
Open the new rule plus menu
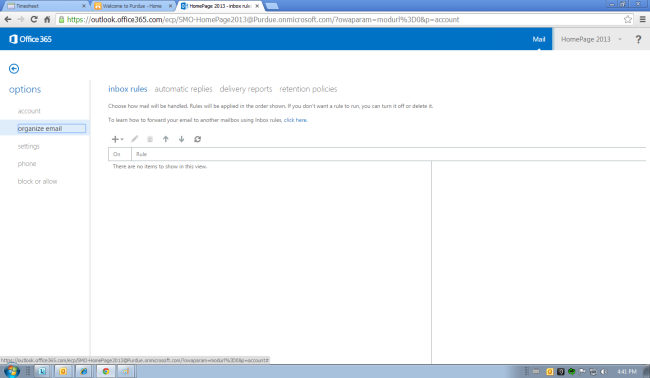(117, 139)
